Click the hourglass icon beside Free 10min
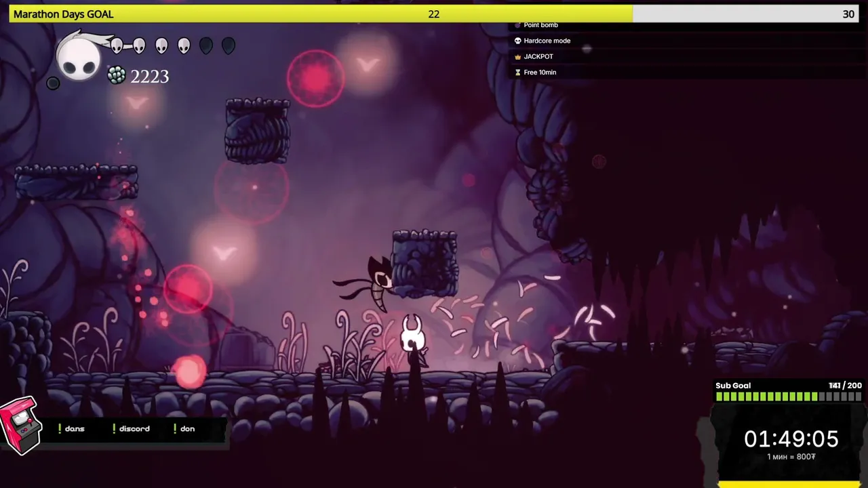The height and width of the screenshot is (488, 868). pos(518,73)
